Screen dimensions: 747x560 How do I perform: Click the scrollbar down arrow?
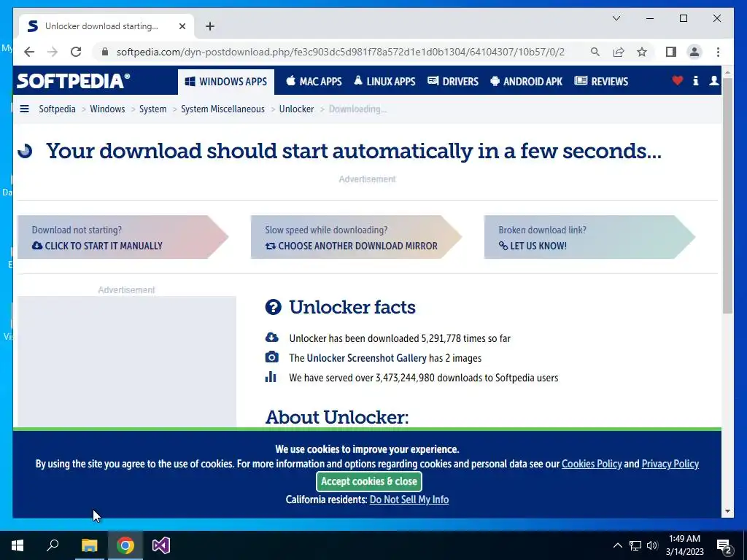pyautogui.click(x=727, y=512)
